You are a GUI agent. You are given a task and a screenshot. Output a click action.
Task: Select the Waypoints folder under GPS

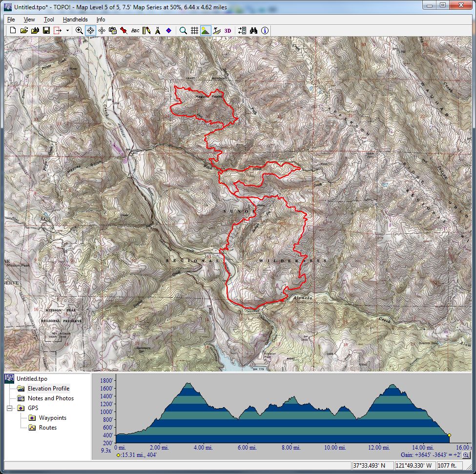coord(53,418)
